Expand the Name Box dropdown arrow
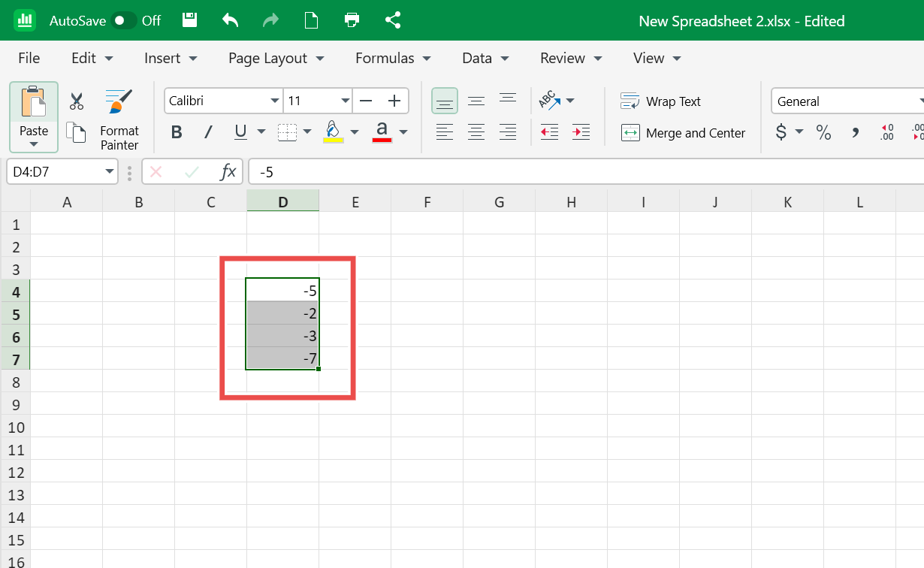The width and height of the screenshot is (924, 568). [x=110, y=172]
